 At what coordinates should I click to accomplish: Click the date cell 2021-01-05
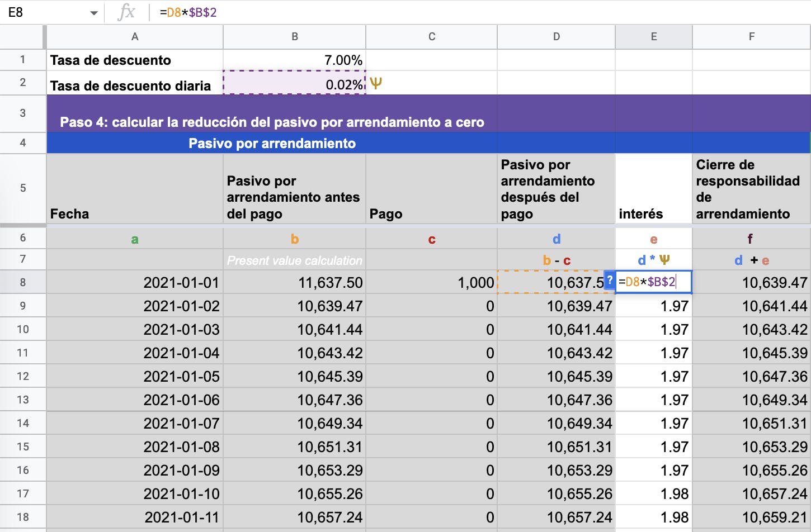[x=135, y=376]
